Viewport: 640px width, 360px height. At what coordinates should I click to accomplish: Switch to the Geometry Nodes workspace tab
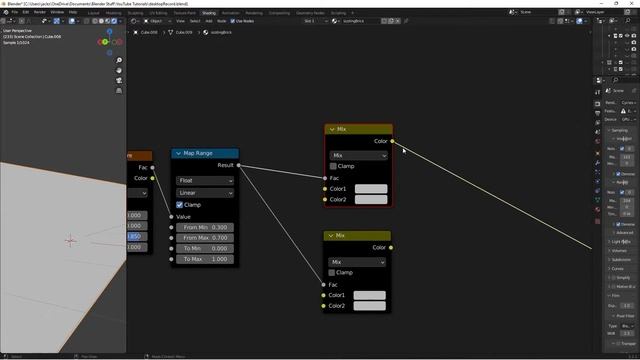pyautogui.click(x=310, y=13)
